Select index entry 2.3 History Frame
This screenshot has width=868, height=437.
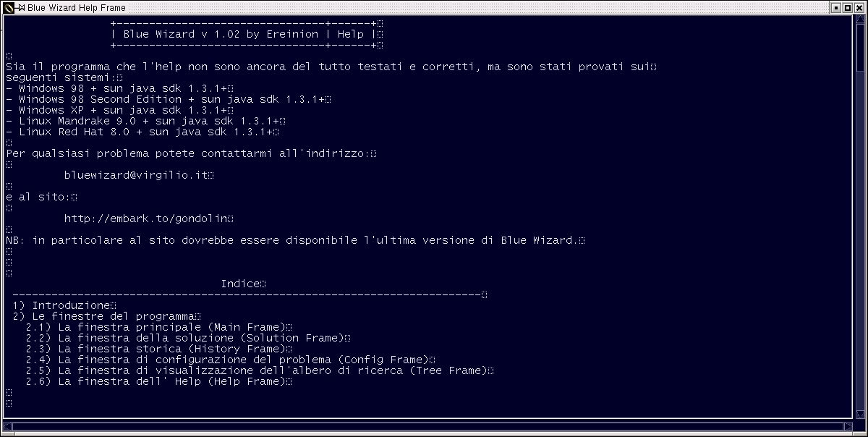point(156,349)
